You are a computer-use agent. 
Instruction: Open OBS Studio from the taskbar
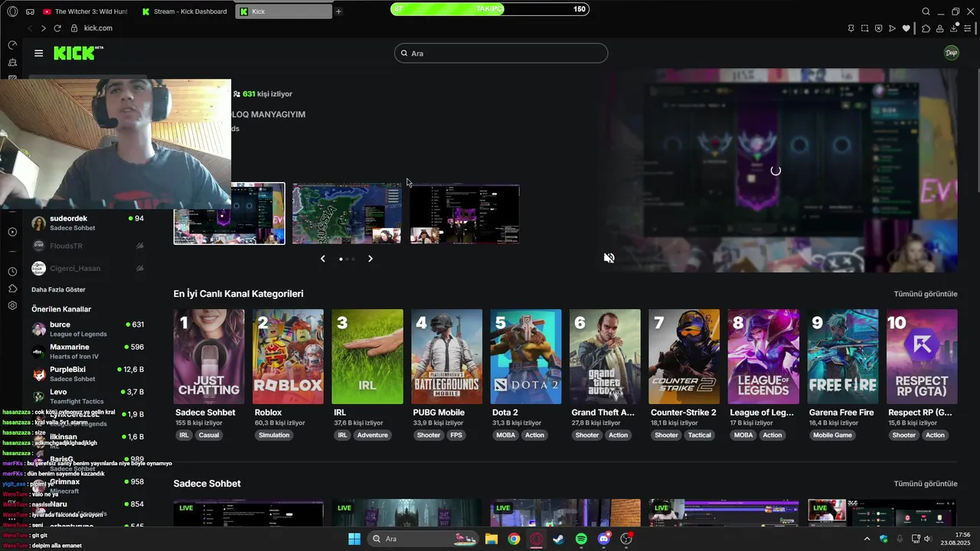pyautogui.click(x=627, y=539)
